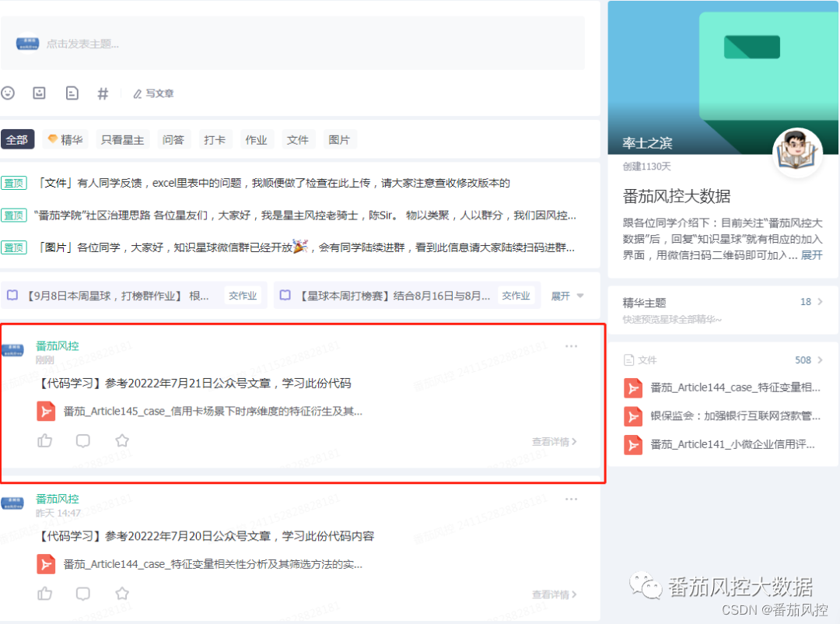Viewport: 840px width, 624px height.
Task: Select the 精华 filter tab
Action: (65, 140)
